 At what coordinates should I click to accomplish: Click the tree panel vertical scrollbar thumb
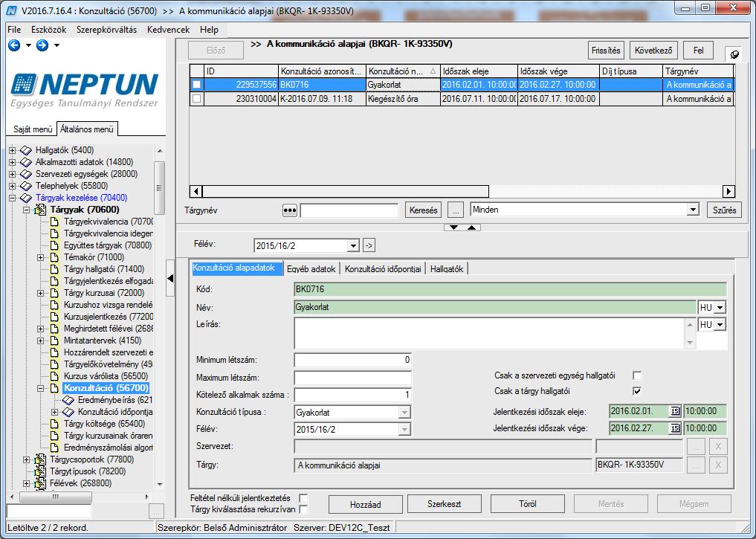click(x=160, y=188)
